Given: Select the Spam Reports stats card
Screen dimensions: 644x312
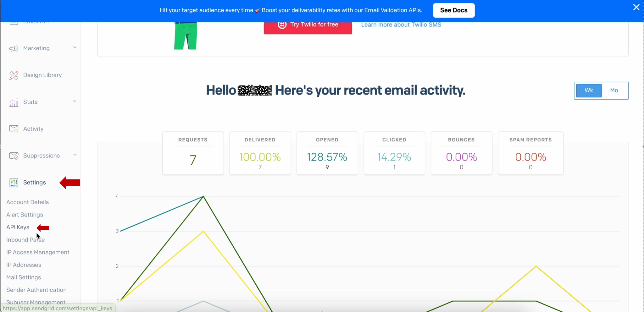Looking at the screenshot, I should point(530,153).
